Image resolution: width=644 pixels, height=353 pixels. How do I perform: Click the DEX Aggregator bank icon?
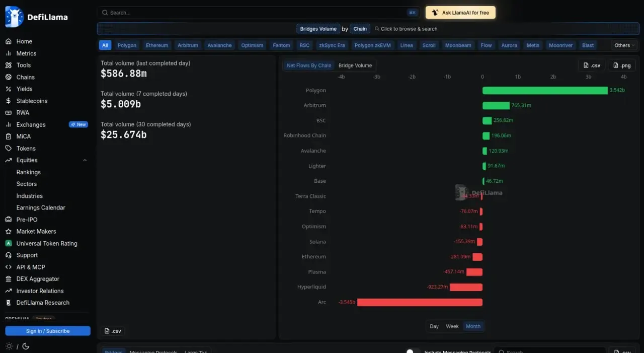(8, 279)
